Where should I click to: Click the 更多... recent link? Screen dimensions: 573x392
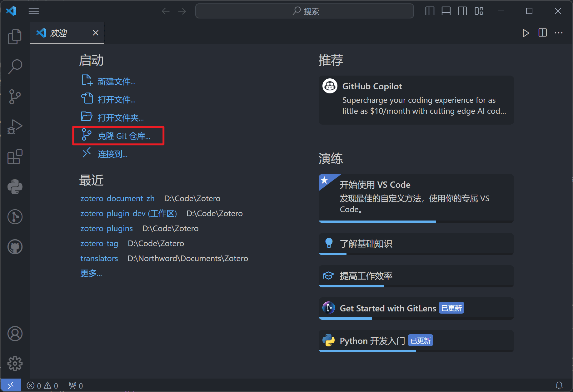pos(91,273)
